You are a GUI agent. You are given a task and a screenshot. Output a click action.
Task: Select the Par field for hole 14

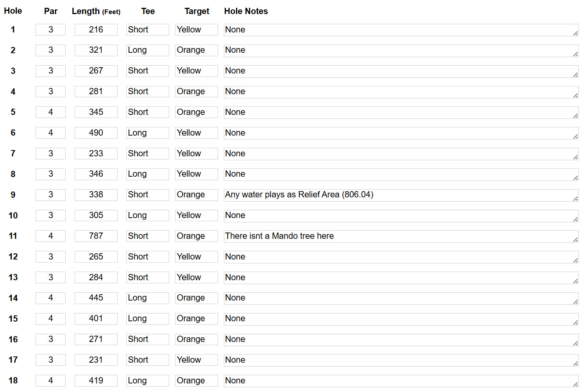(x=50, y=298)
